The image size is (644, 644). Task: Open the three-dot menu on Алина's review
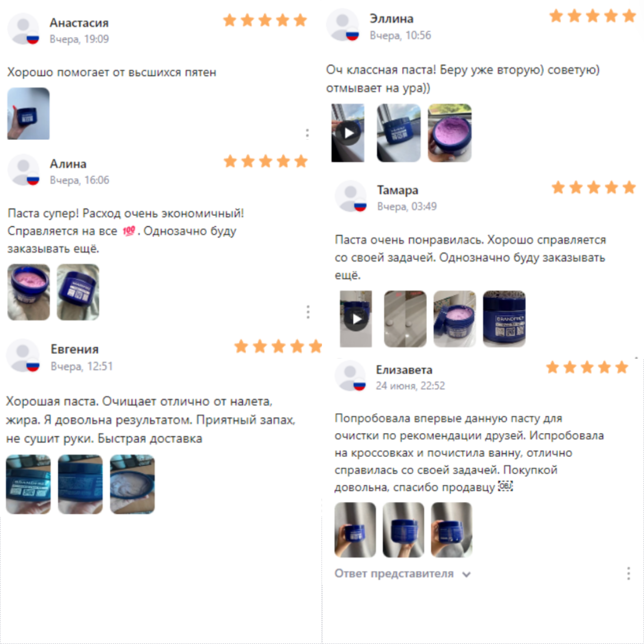308,312
